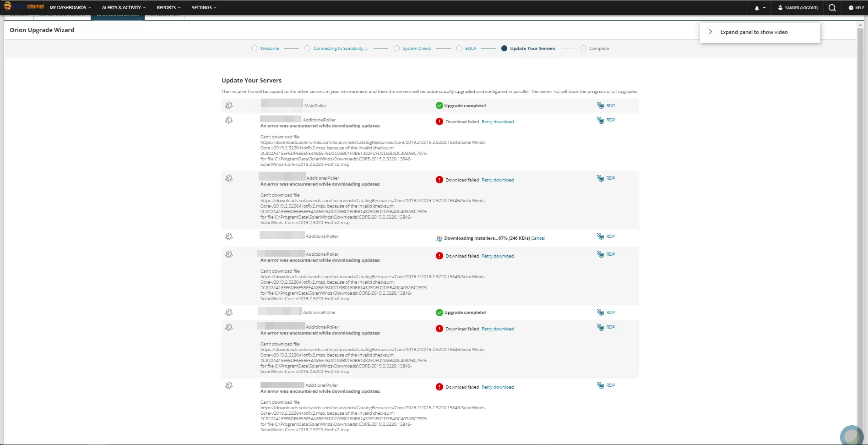Click the Downloading installers progress icon

coord(439,238)
